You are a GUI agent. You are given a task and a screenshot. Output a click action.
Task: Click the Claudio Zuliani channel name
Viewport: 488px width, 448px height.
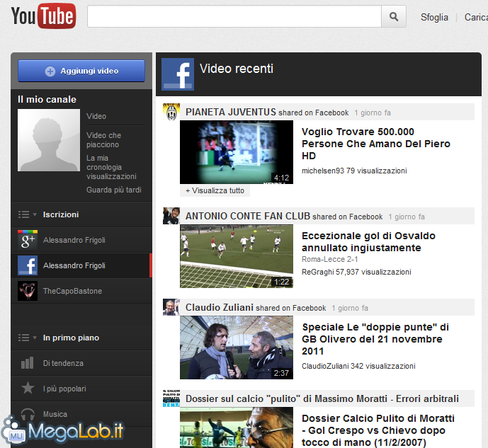pyautogui.click(x=220, y=307)
